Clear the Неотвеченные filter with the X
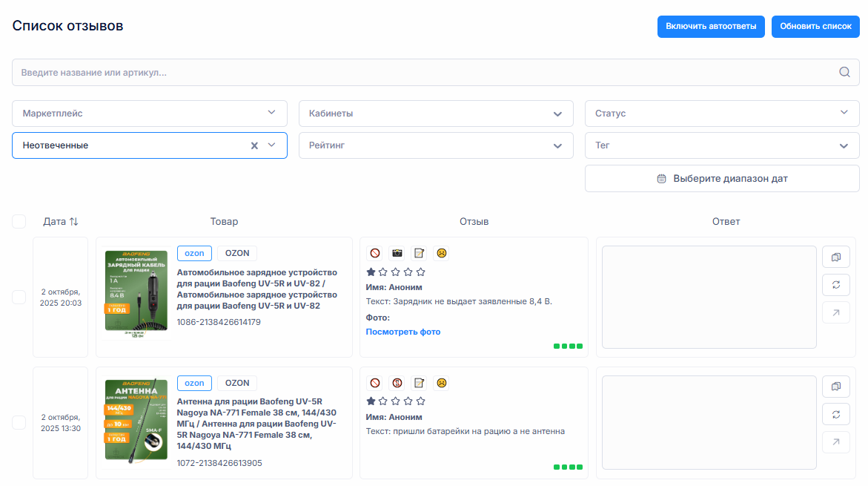The height and width of the screenshot is (486, 868). (254, 145)
